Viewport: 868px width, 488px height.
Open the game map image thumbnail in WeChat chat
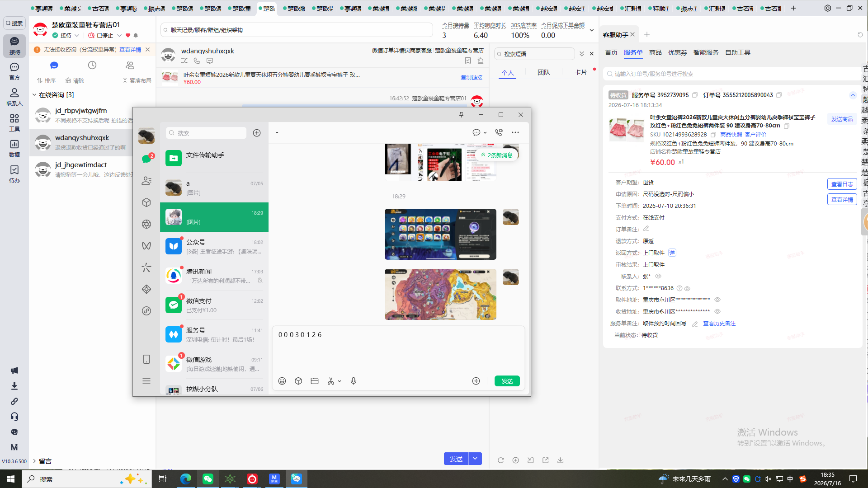pyautogui.click(x=440, y=294)
